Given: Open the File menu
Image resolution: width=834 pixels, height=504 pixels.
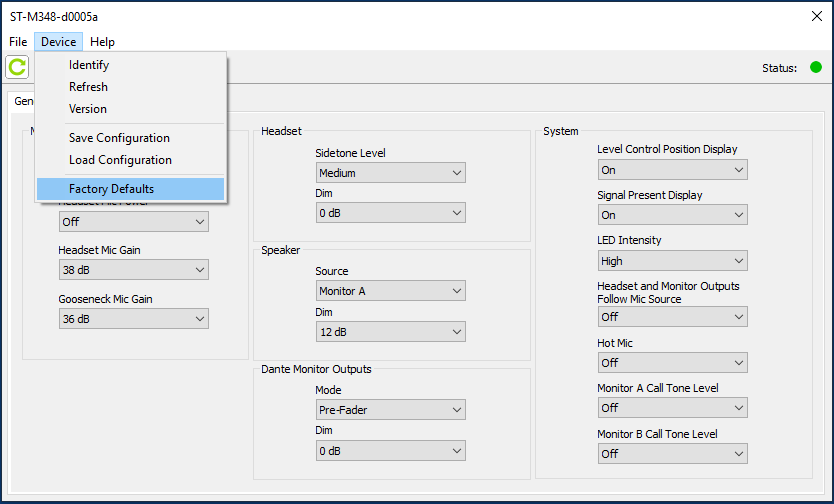Looking at the screenshot, I should (18, 42).
